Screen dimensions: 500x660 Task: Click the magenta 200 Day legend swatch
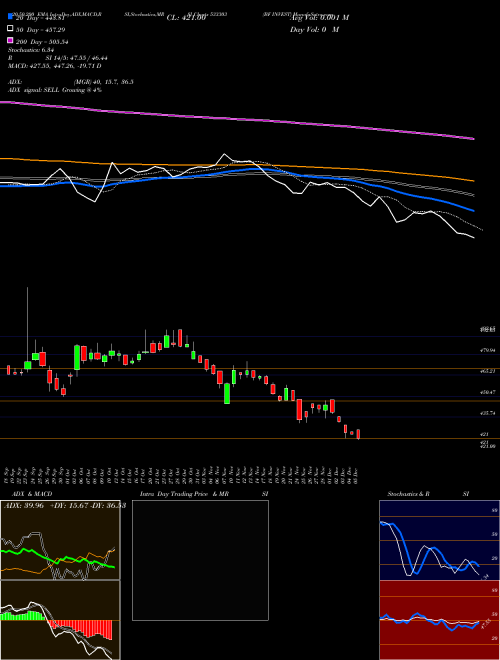[x=11, y=41]
